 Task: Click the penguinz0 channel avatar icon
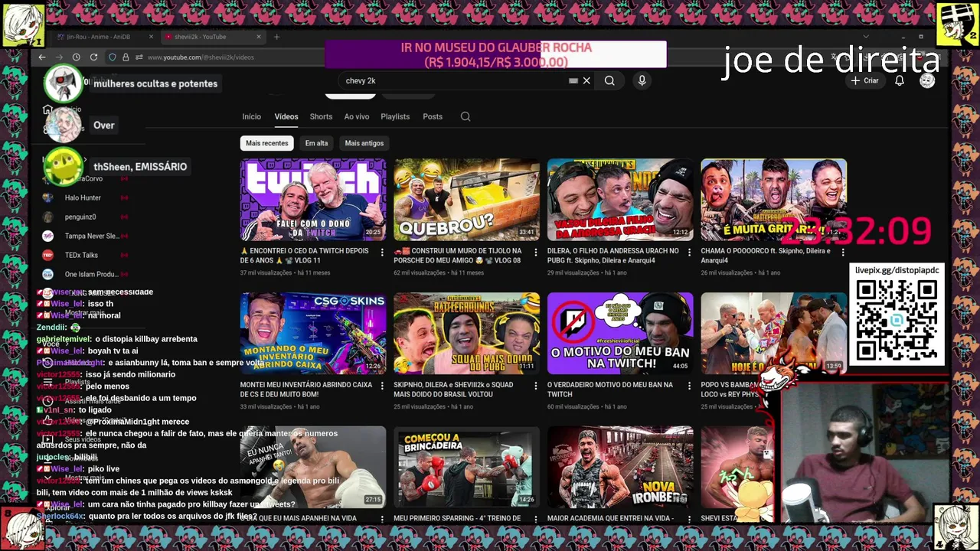click(47, 217)
